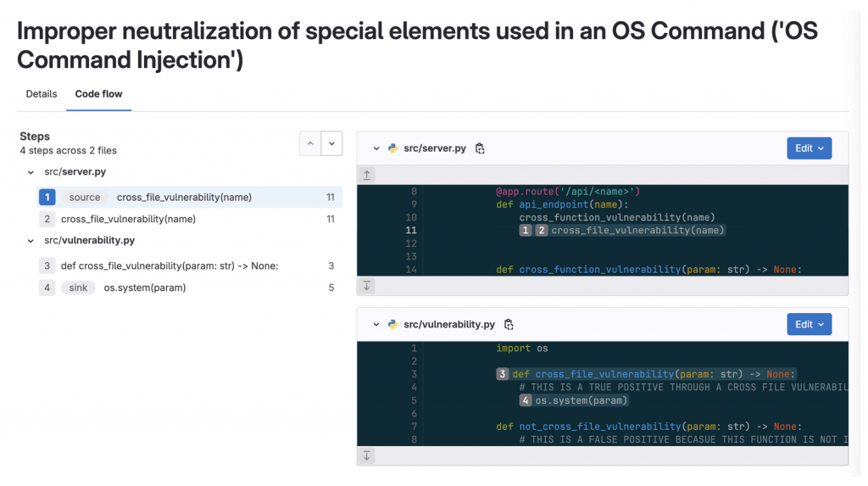Open Edit dropdown for src/server.py

tap(809, 148)
